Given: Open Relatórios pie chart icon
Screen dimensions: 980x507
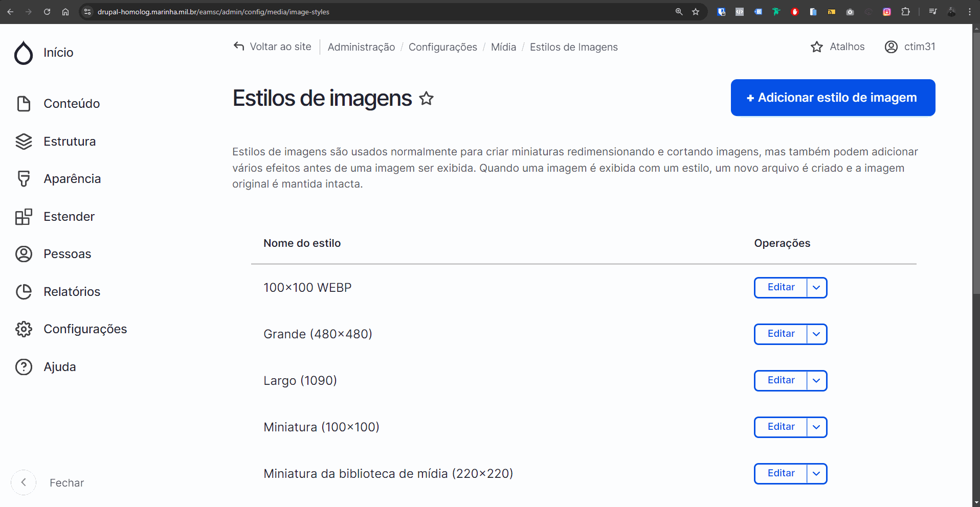Looking at the screenshot, I should (24, 292).
